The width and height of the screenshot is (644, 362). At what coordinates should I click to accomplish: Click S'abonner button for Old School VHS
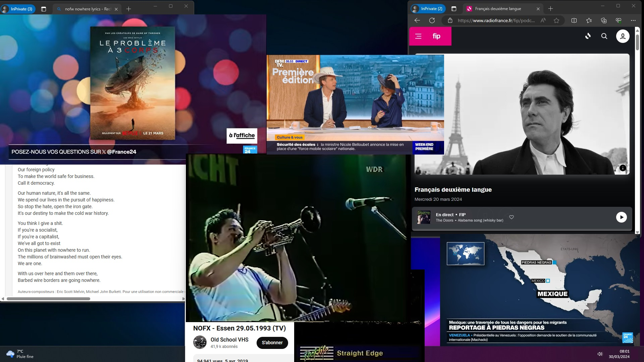[272, 343]
